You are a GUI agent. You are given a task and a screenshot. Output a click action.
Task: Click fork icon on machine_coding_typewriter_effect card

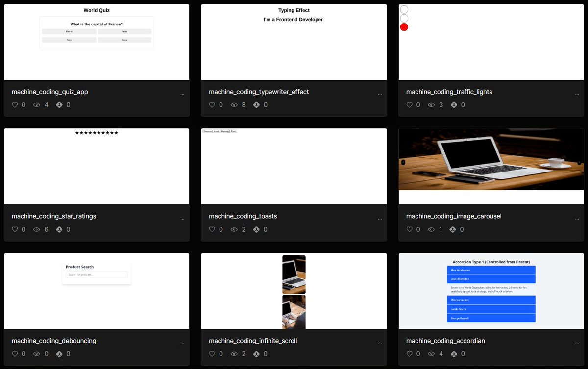[256, 105]
